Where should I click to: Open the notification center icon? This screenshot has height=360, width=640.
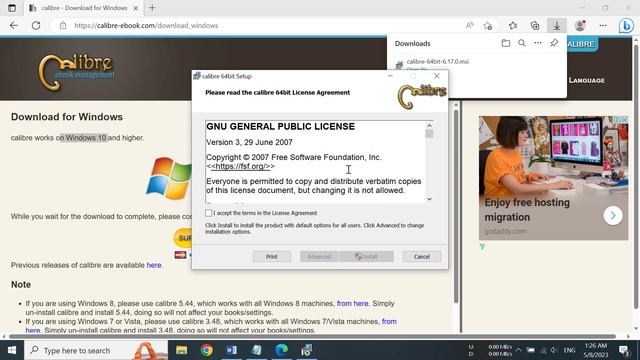(624, 350)
